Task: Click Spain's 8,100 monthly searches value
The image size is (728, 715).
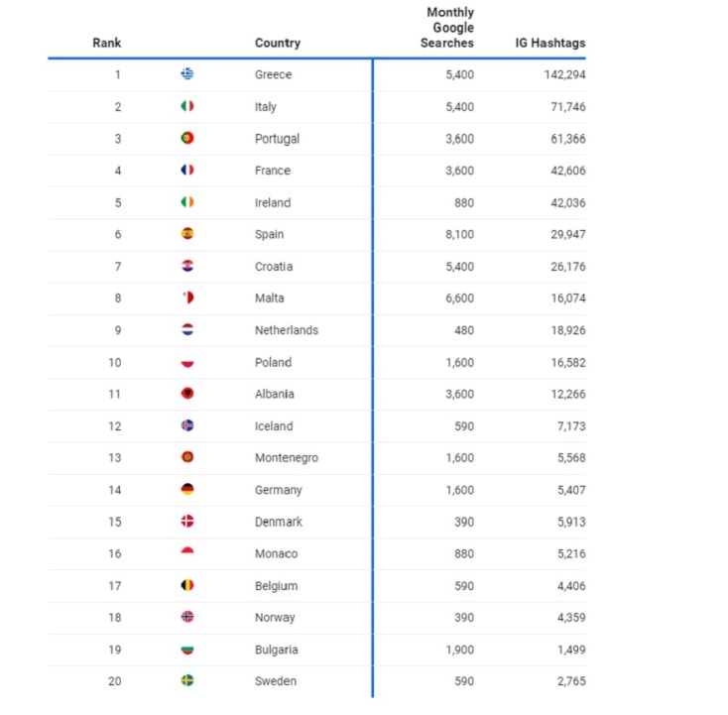Action: [459, 234]
